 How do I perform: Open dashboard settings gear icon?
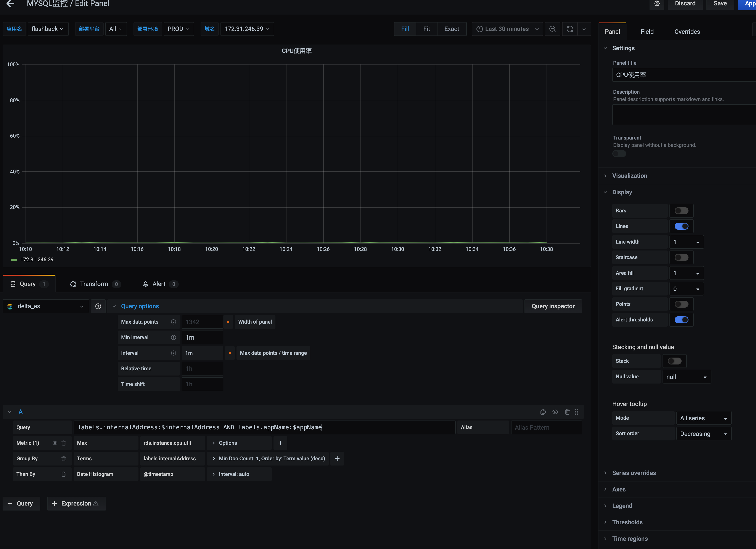[x=657, y=4]
